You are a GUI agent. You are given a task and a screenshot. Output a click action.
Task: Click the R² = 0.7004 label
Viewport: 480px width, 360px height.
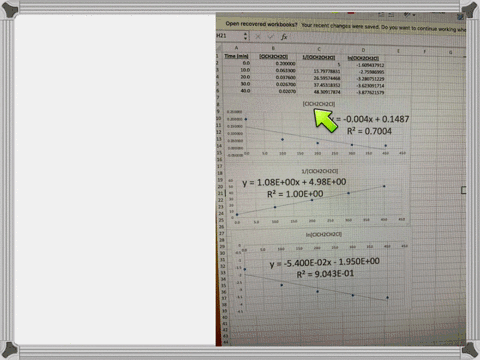pos(369,131)
